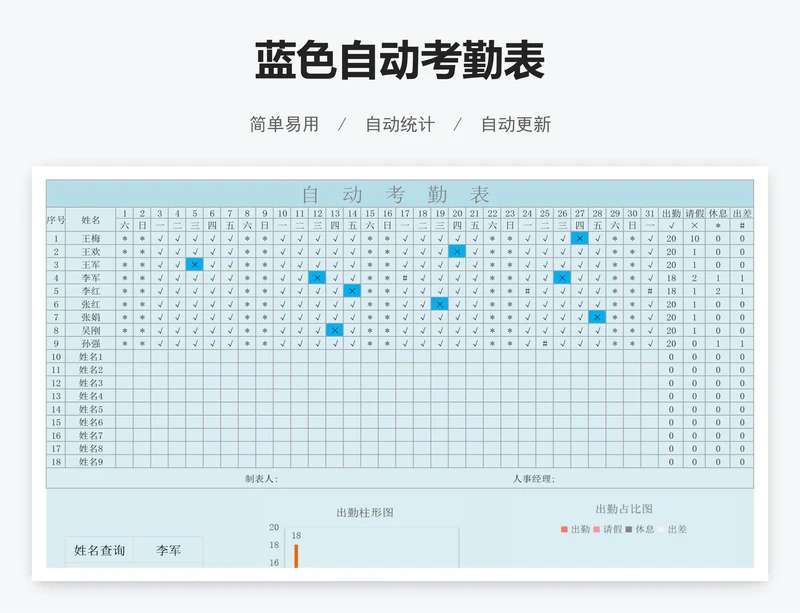Click the # mark in 李军 row on day 17
The height and width of the screenshot is (613, 800).
405,278
